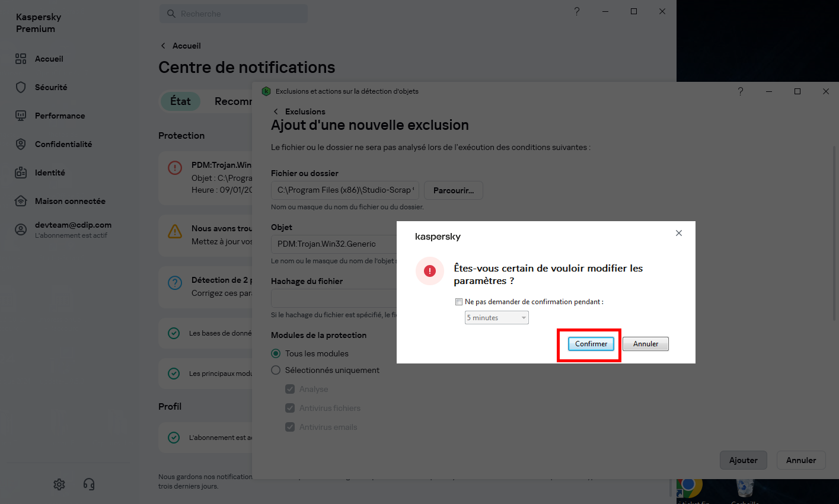Click the green Kaspersky icon in the exclusions title bar

coord(266,91)
